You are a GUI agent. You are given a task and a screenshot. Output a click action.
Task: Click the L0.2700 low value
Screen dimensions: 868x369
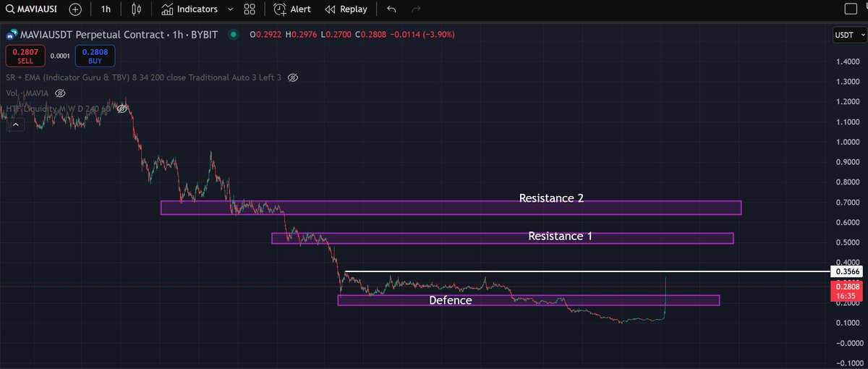point(338,35)
